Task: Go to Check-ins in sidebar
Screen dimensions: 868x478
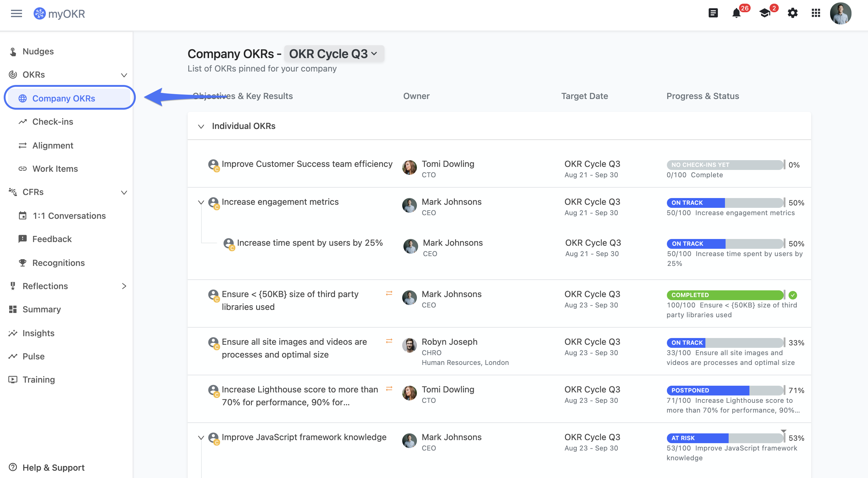Action: click(x=53, y=122)
